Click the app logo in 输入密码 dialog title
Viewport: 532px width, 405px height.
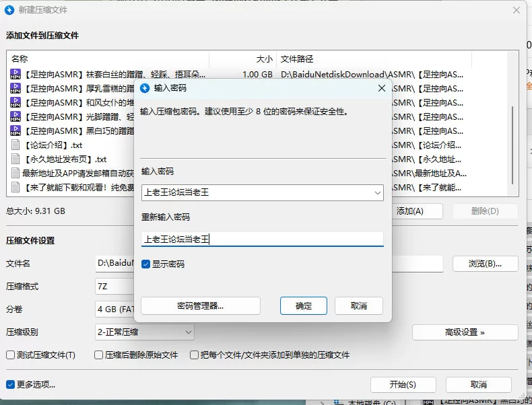pos(145,88)
